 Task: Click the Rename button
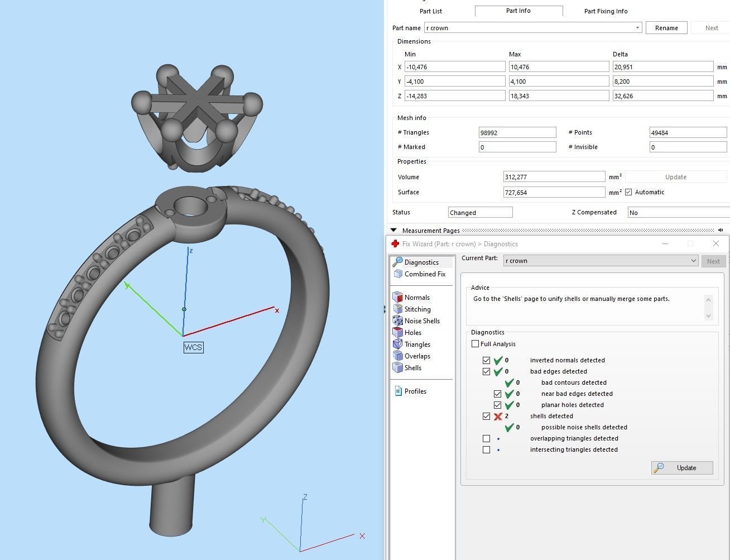click(666, 28)
